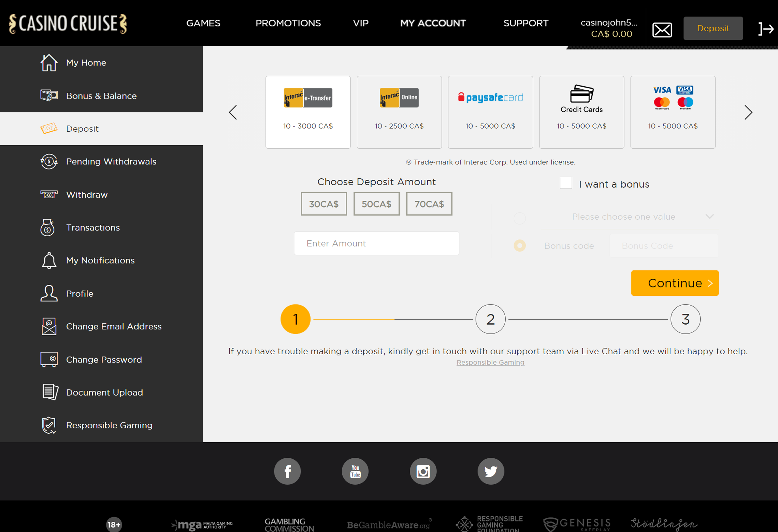This screenshot has height=532, width=778.
Task: Open the envelope messages icon
Action: pos(662,30)
